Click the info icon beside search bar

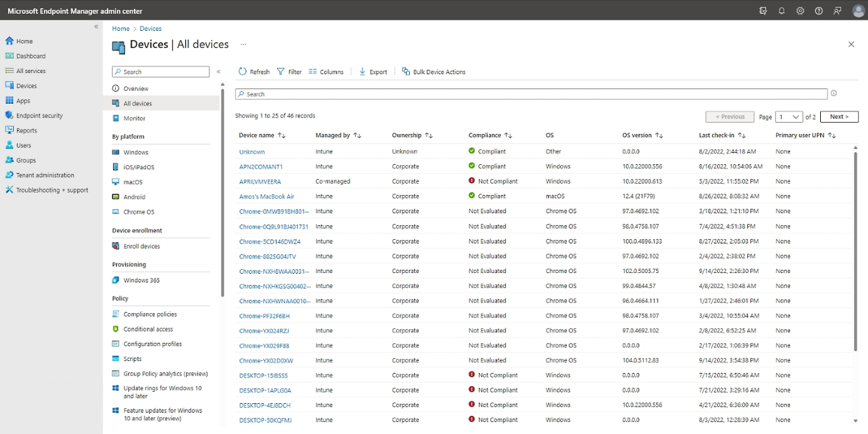point(834,94)
